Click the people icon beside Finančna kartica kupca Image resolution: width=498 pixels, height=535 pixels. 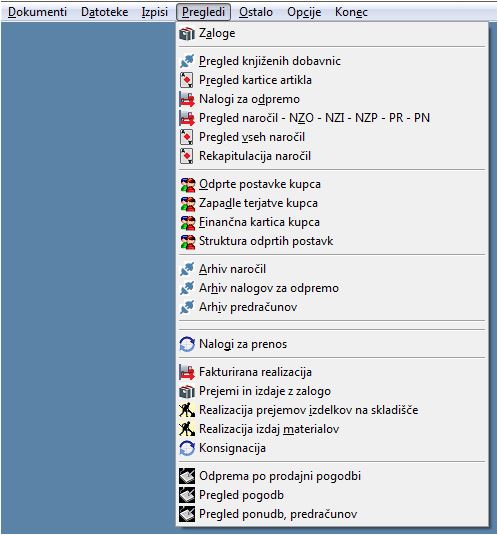(x=187, y=222)
